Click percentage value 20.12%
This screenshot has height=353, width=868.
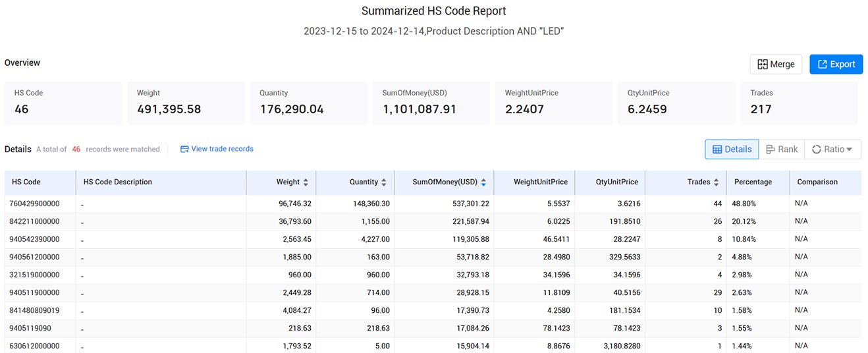coord(745,222)
